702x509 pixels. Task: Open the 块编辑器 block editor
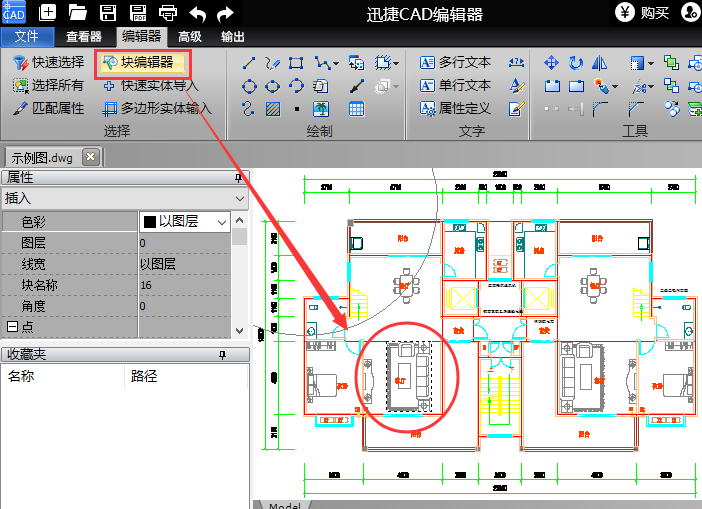[143, 63]
